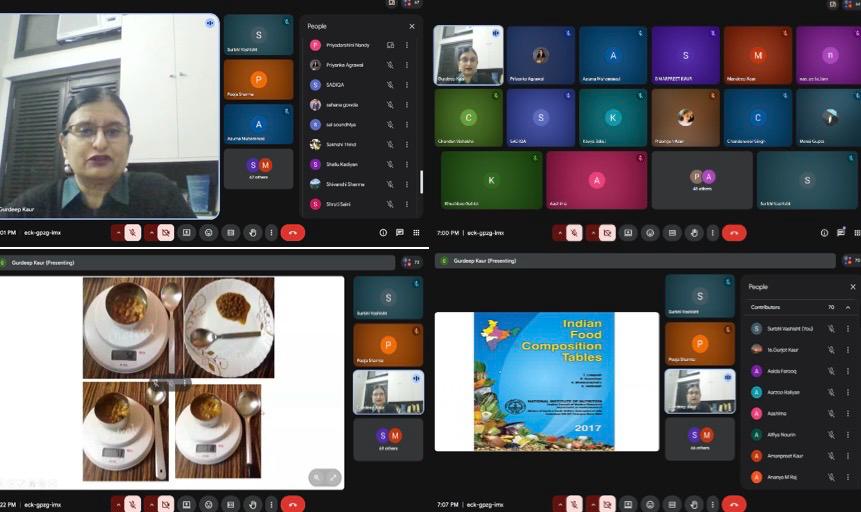Select Priyanka Agrawal's video tile in gallery
Viewport: 861px width, 512px height.
pyautogui.click(x=540, y=55)
